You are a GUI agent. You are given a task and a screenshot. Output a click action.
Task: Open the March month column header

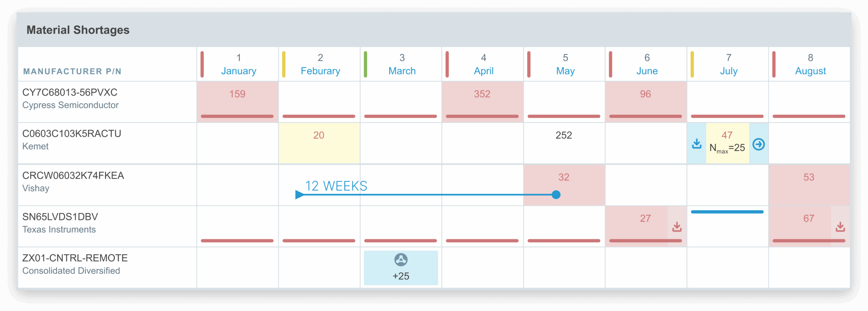(x=402, y=71)
